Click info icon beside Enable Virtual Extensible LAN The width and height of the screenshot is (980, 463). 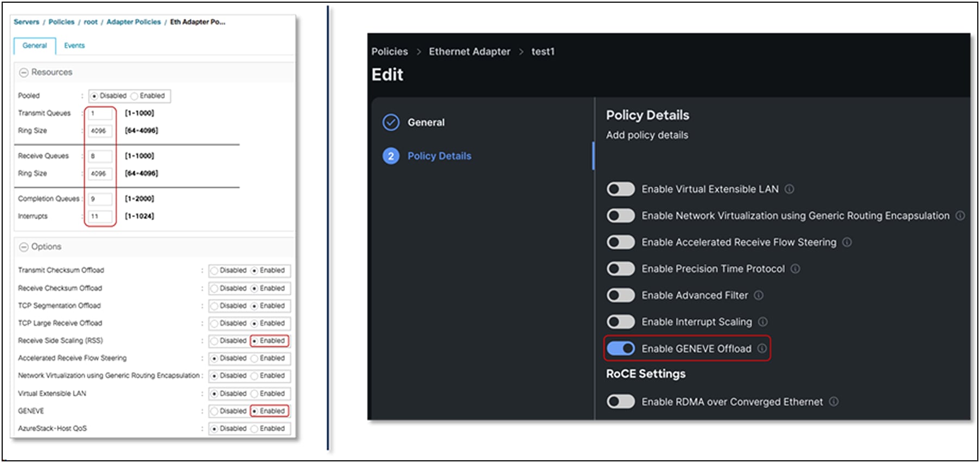(790, 189)
